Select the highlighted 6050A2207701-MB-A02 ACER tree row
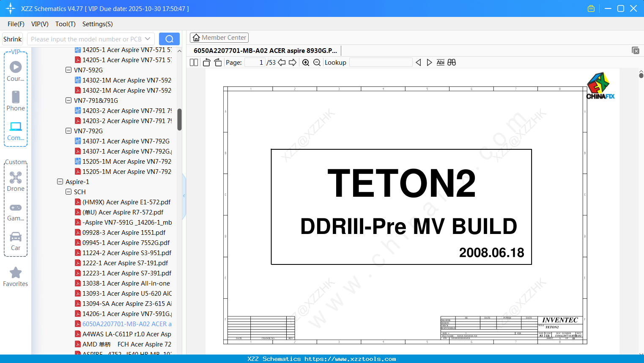Screen dimensions: 644x363 [x=123, y=324]
